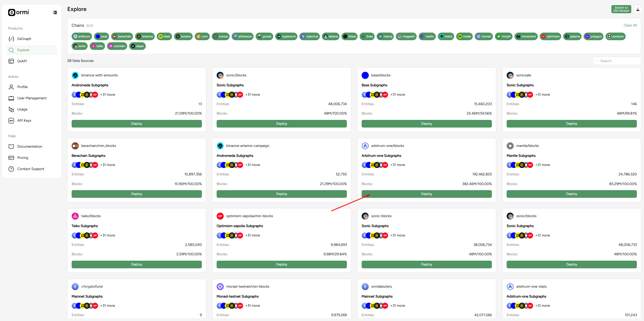Collapse the sidebar panel icon
644x321 pixels.
(55, 12)
